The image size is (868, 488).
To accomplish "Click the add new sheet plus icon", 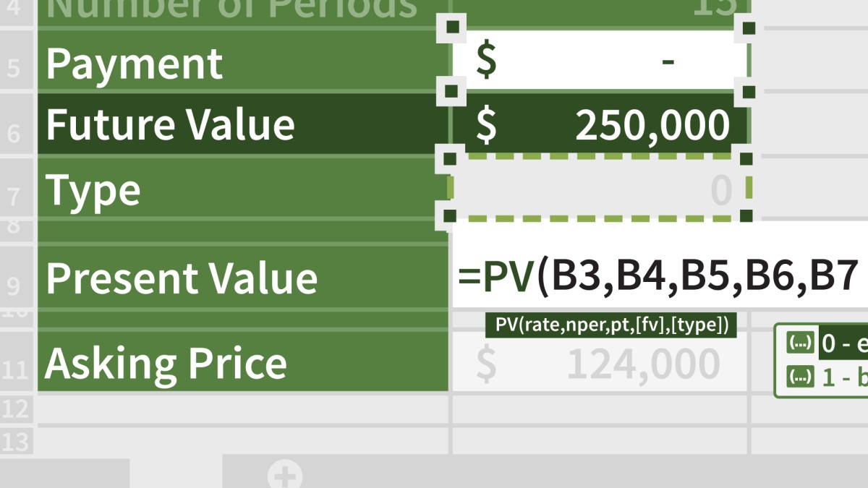I will coord(285,476).
